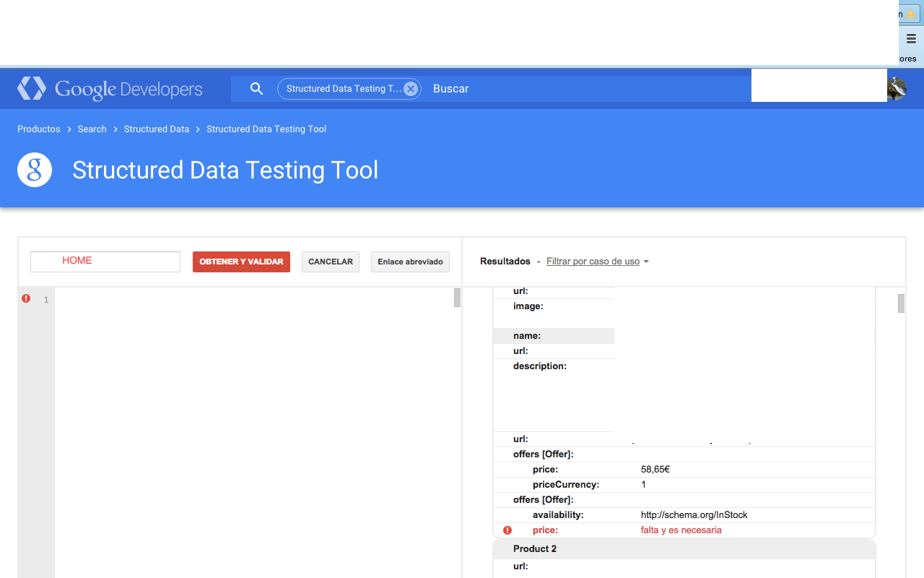
Task: Click line number 1 in the editor gutter
Action: click(x=46, y=299)
